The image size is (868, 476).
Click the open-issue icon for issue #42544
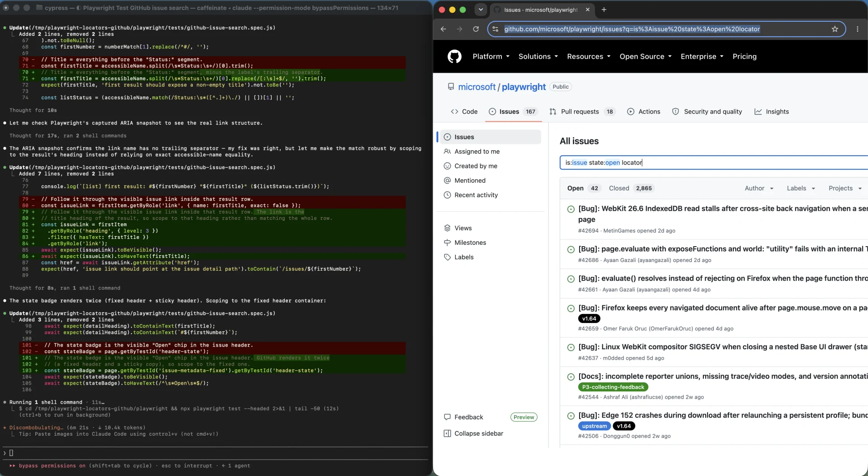(571, 376)
